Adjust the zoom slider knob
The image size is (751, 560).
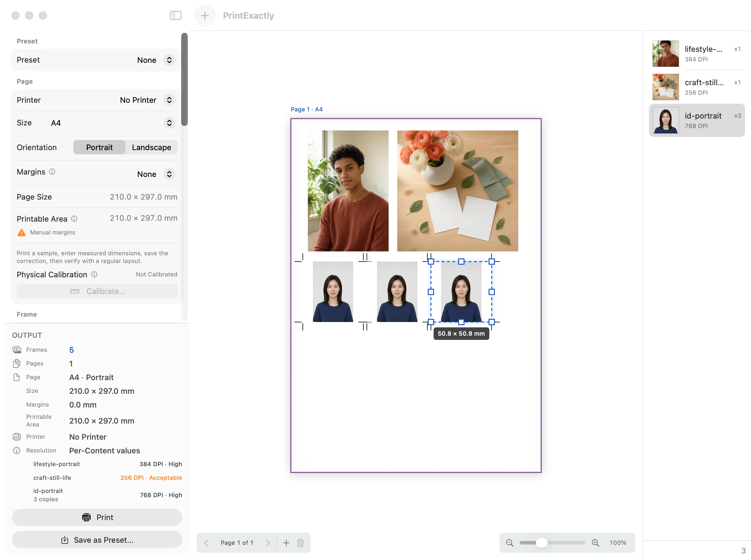coord(542,543)
